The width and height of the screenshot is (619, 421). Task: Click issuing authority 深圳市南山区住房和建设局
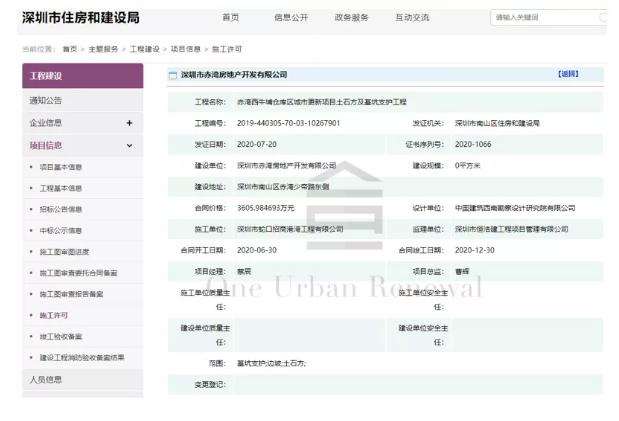tap(497, 123)
